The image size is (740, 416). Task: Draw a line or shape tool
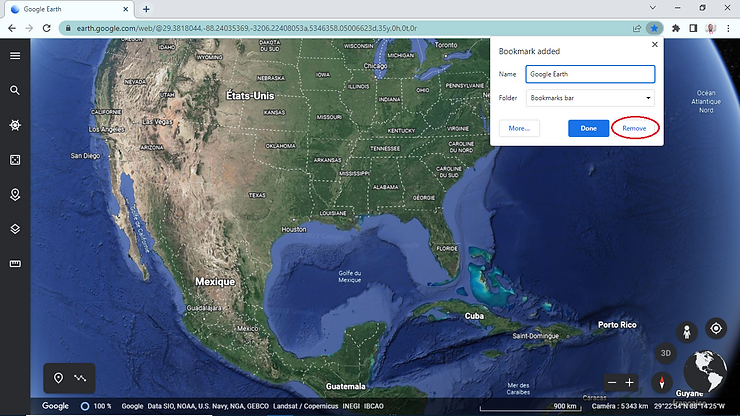click(x=80, y=378)
